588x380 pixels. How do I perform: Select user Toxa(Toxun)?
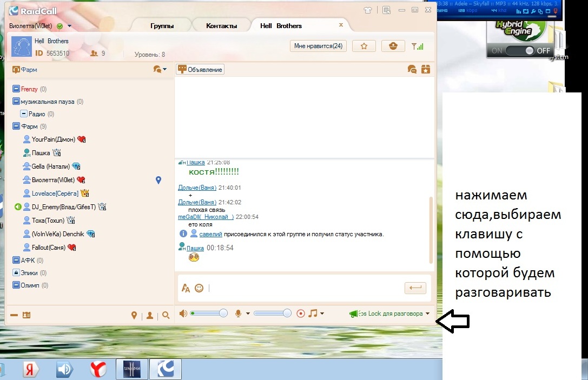(x=48, y=221)
